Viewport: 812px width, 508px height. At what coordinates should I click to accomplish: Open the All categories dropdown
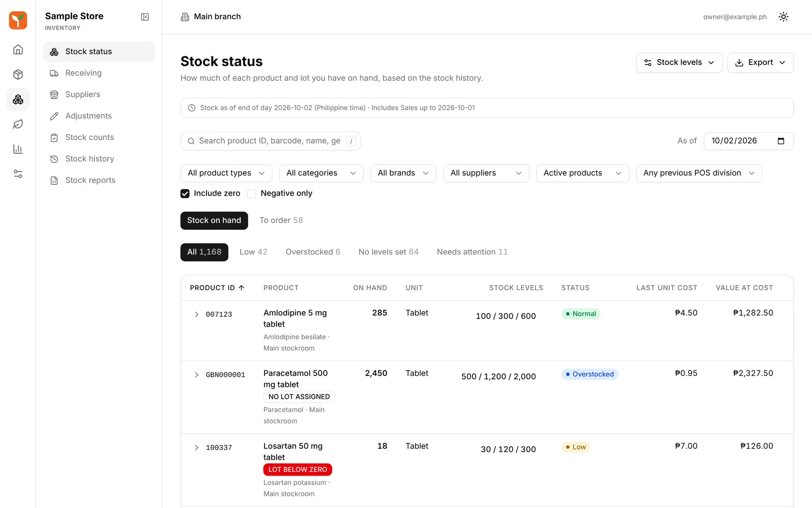[321, 173]
